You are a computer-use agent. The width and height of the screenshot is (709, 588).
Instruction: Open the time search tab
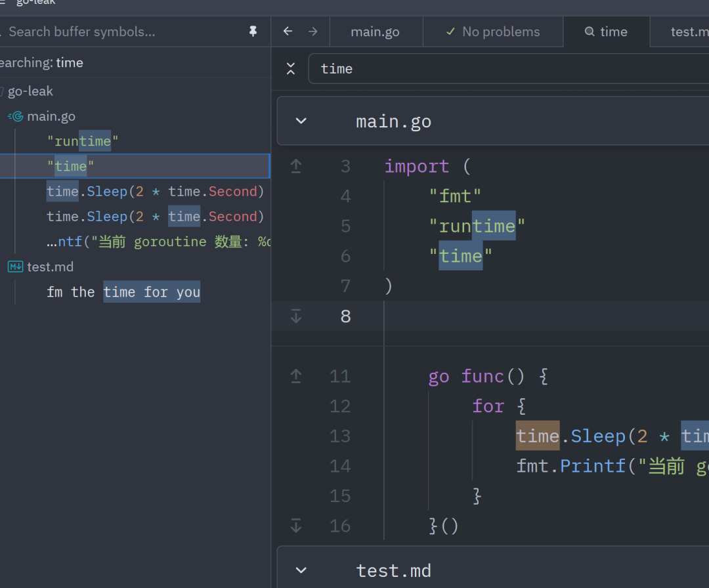(606, 31)
